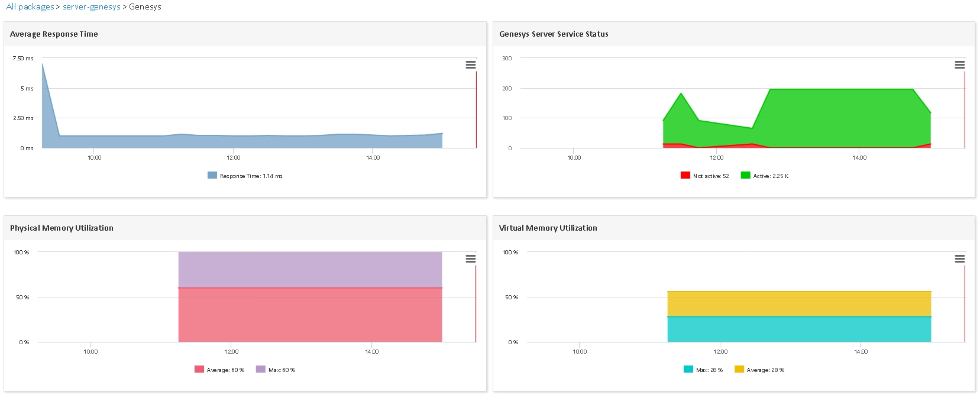The image size is (980, 401).
Task: Open Virtual Memory Utilization chart menu icon
Action: coord(960,259)
